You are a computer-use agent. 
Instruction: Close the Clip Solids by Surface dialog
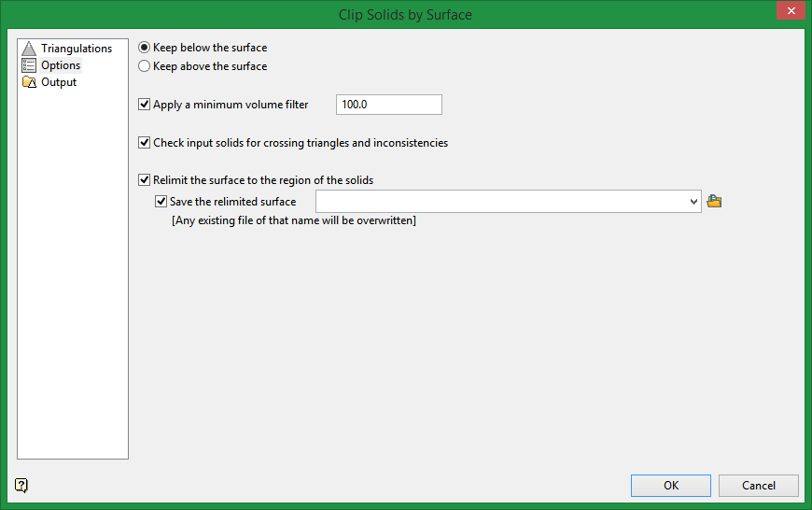(791, 10)
